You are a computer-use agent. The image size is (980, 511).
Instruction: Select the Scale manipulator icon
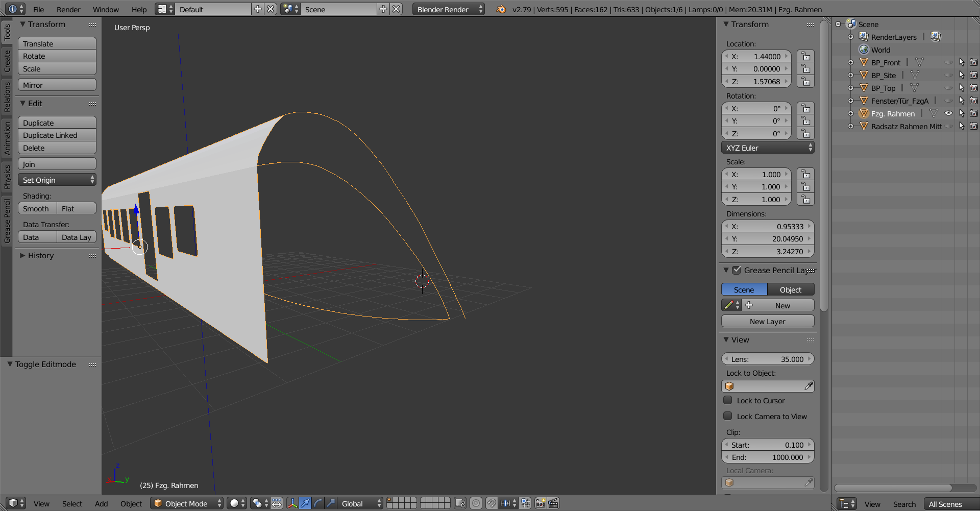(x=331, y=503)
